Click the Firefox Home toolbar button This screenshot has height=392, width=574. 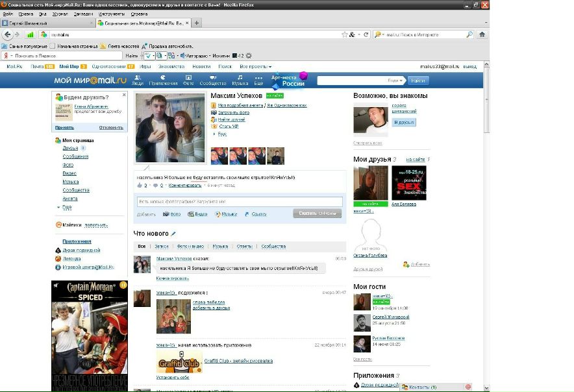click(x=482, y=34)
